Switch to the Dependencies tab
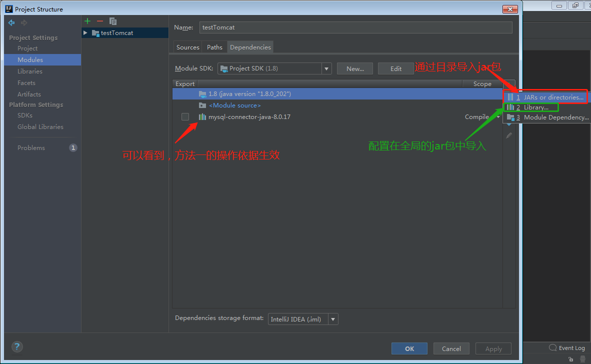 (250, 47)
